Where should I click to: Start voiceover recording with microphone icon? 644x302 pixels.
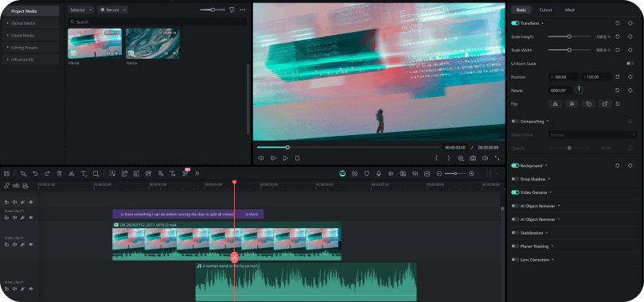tap(379, 174)
